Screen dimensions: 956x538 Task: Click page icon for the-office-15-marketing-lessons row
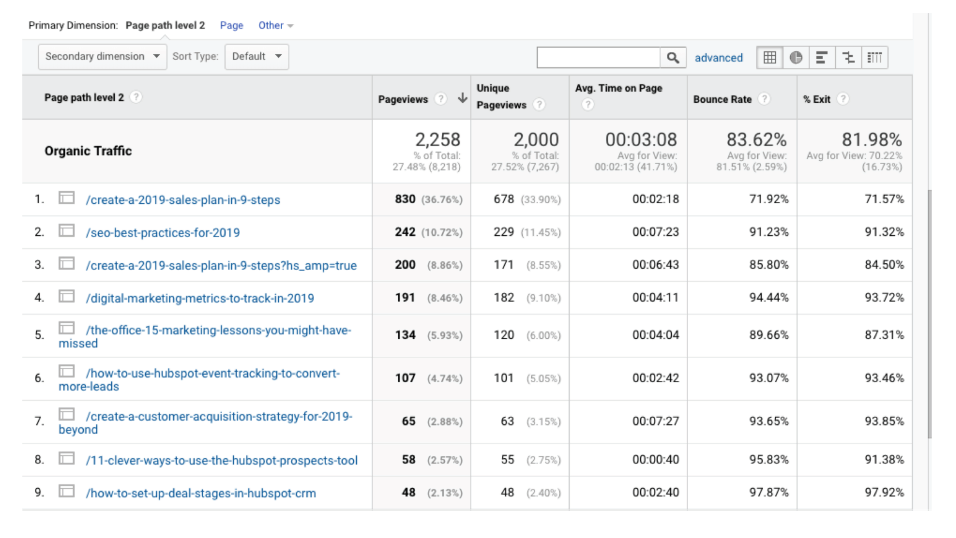click(66, 328)
